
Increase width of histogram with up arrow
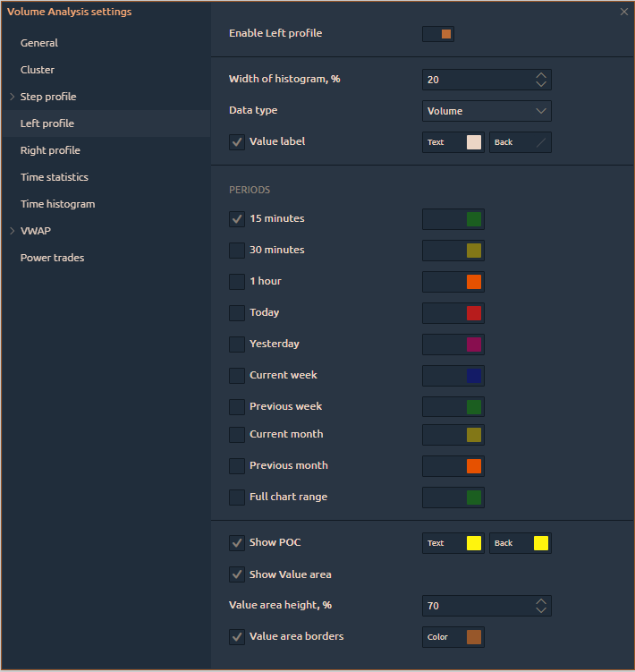[x=541, y=75]
